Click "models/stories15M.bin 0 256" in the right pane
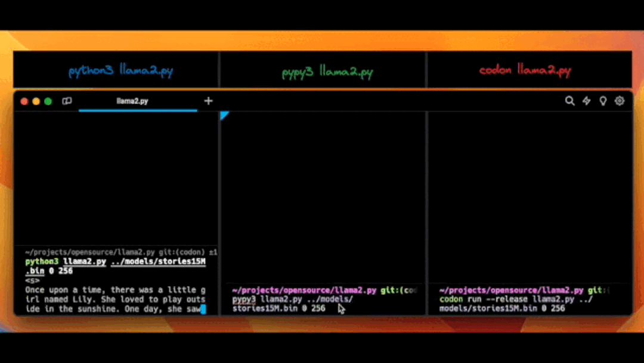 coord(502,308)
